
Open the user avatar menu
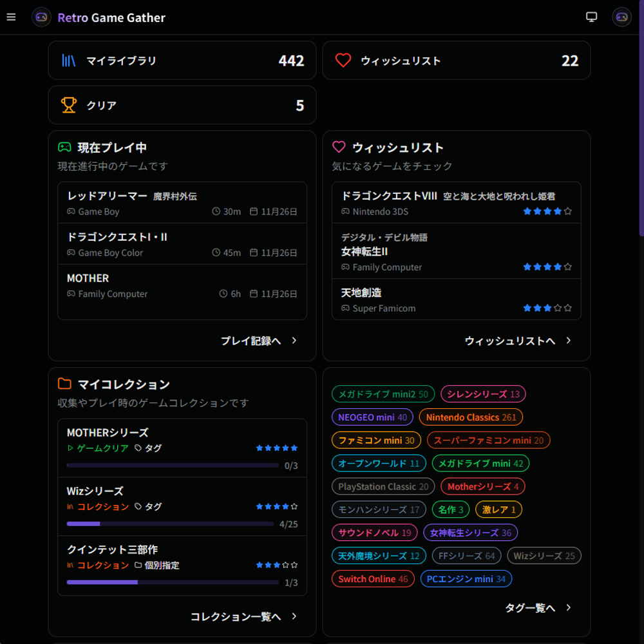point(621,17)
